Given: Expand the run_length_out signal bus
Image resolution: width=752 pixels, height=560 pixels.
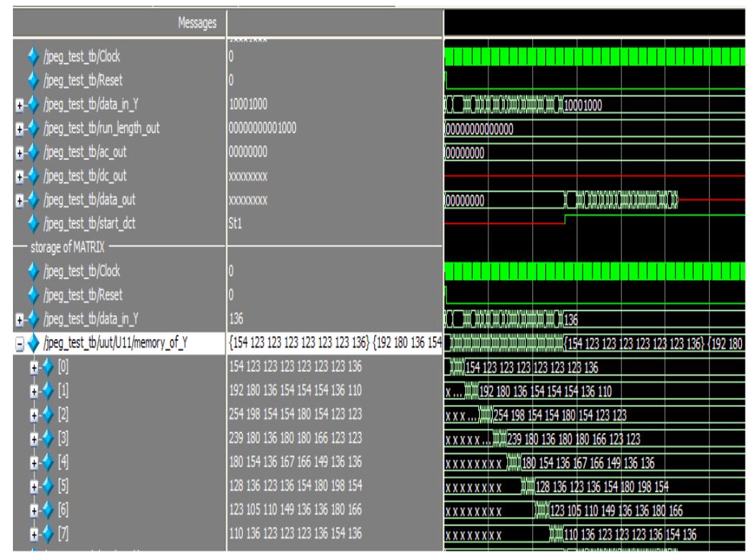Looking at the screenshot, I should pyautogui.click(x=19, y=129).
